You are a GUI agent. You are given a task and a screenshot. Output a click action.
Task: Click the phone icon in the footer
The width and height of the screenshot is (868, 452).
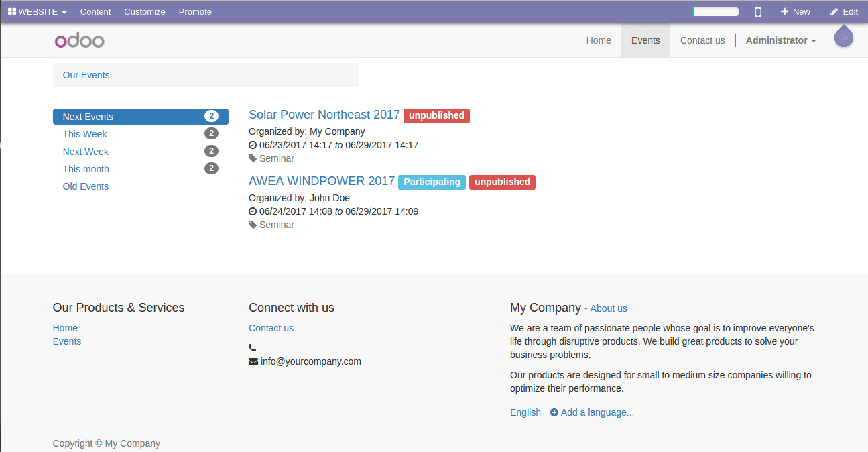[x=253, y=348]
